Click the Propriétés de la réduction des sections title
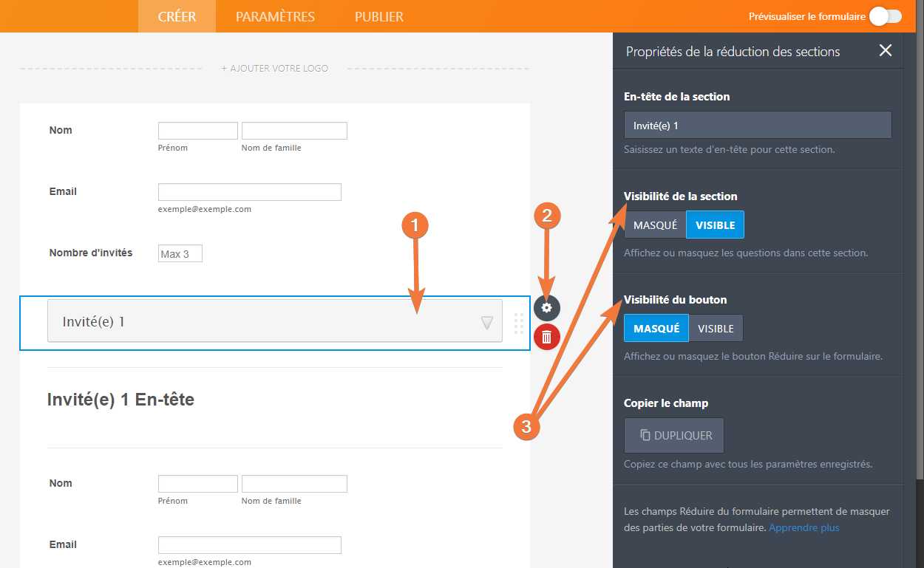This screenshot has width=924, height=568. [733, 52]
